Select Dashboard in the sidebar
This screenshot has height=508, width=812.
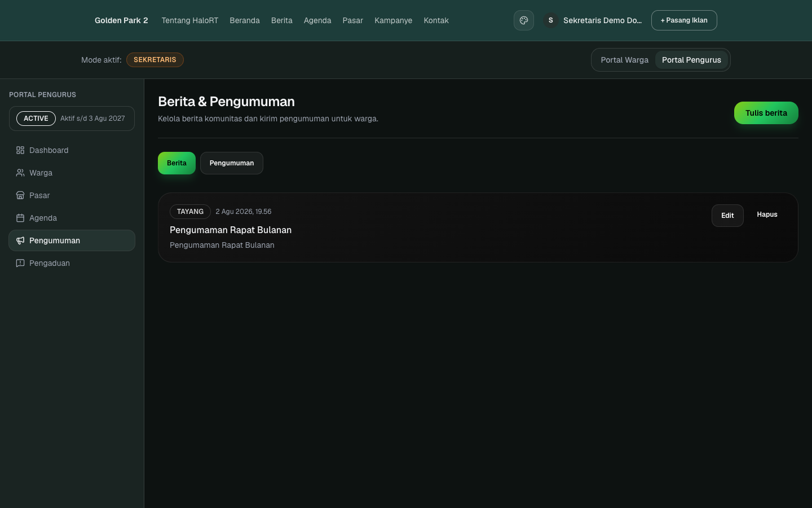tap(72, 150)
